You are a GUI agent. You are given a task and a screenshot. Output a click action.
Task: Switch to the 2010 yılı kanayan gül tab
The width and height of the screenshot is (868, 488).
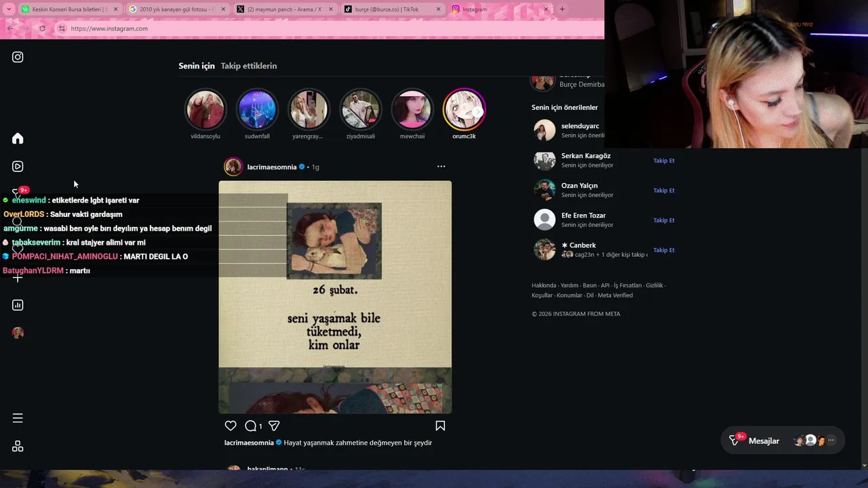pyautogui.click(x=177, y=9)
